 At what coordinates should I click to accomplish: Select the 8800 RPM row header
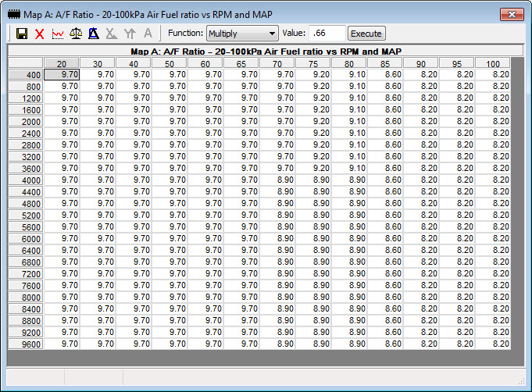click(x=26, y=320)
